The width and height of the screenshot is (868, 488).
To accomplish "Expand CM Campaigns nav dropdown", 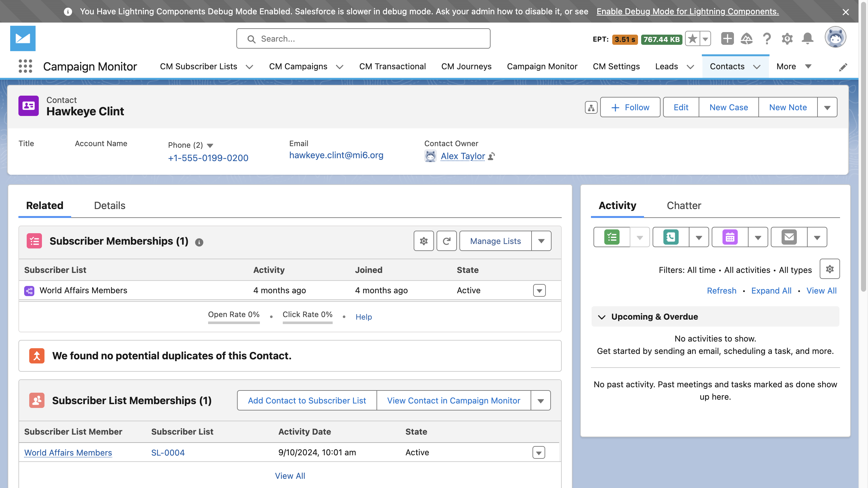I will click(x=340, y=67).
